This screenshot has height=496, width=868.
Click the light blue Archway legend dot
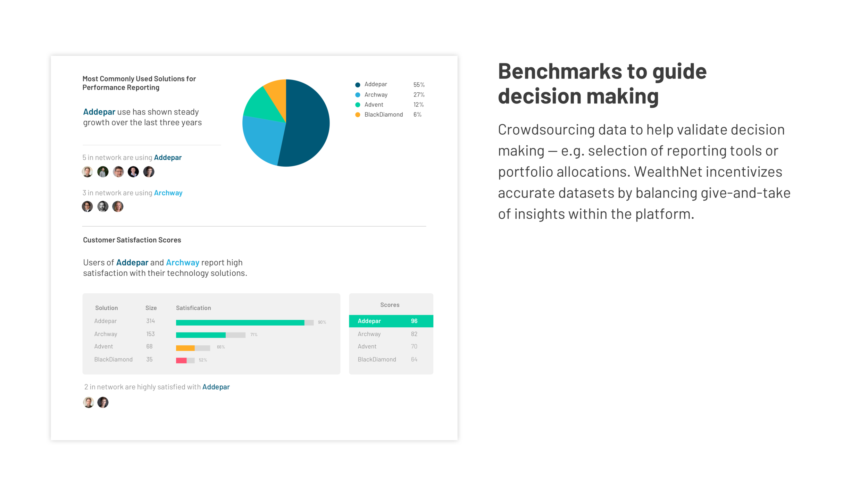coord(358,95)
